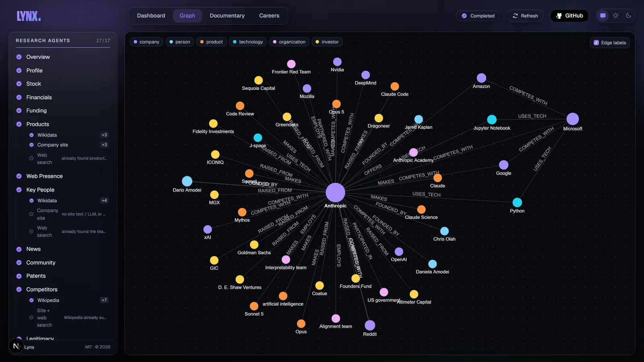Collapse the Key People agent section
Screen dimensions: 644x362
point(63,190)
